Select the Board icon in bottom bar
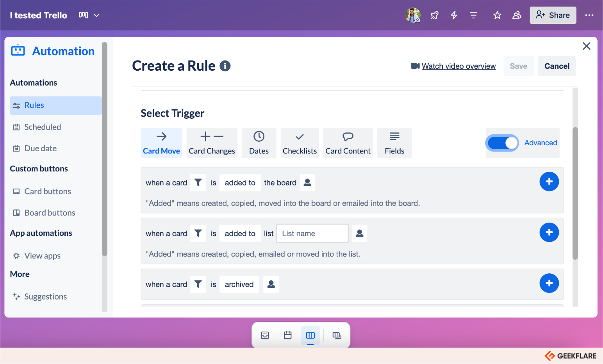This screenshot has width=603, height=364. (x=310, y=335)
